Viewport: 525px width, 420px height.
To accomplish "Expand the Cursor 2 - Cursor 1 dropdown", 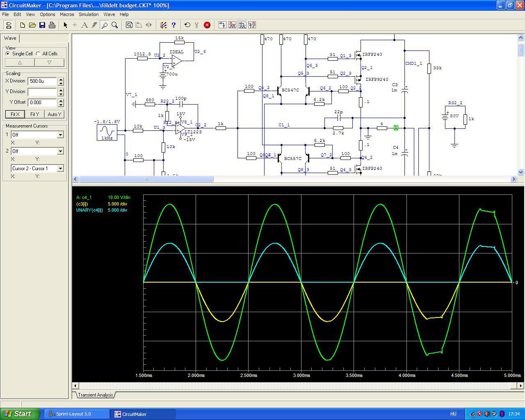I will [x=60, y=169].
